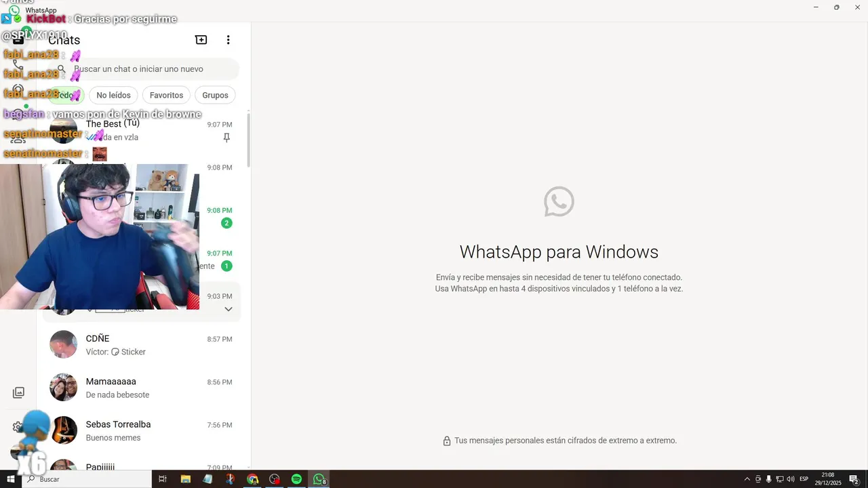Open The Best (Tú) chat
Viewport: 868px width, 488px height.
pyautogui.click(x=142, y=131)
